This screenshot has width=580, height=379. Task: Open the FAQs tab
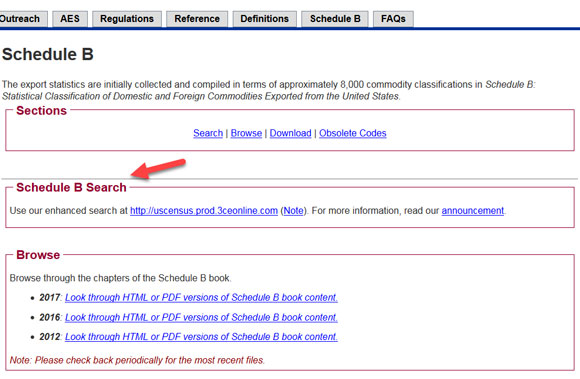[x=393, y=19]
